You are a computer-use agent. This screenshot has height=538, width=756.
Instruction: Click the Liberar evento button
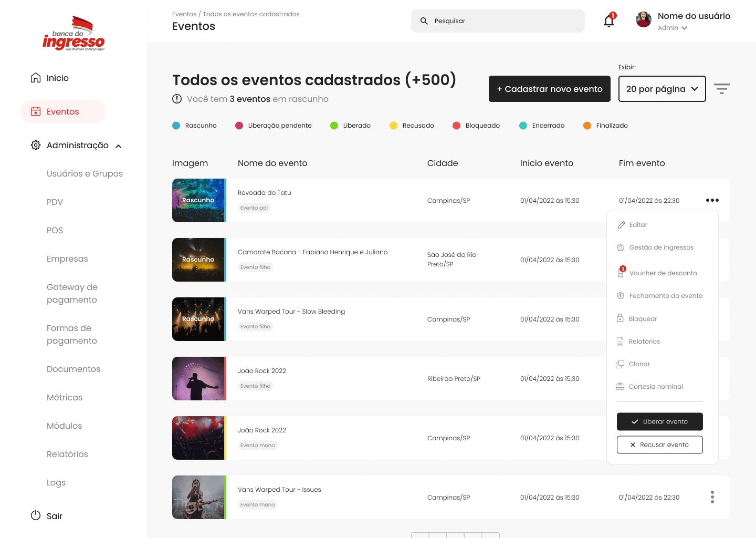659,421
